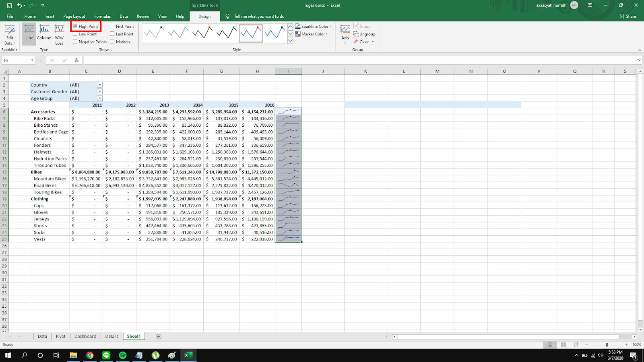Expand the Marker Color dropdown
The image size is (644, 362).
point(312,34)
